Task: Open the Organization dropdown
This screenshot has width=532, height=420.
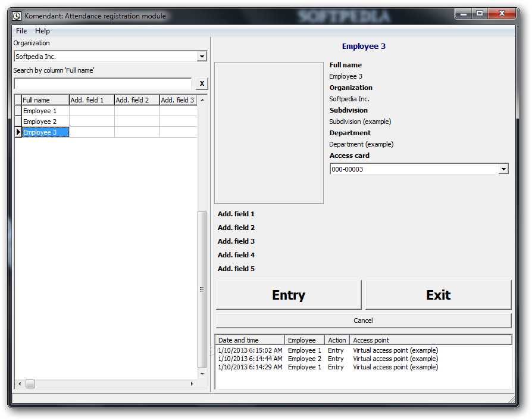Action: tap(202, 57)
